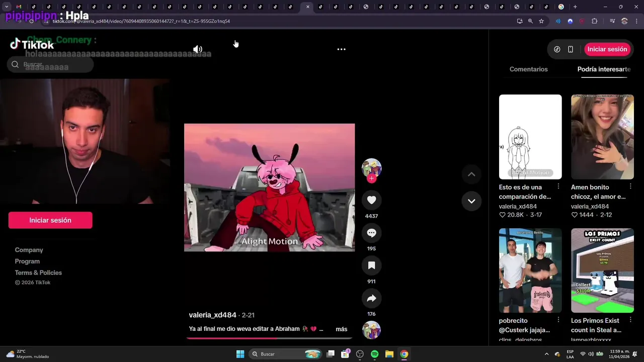Open valeria_xd484's profile avatar beside the video

click(x=371, y=167)
